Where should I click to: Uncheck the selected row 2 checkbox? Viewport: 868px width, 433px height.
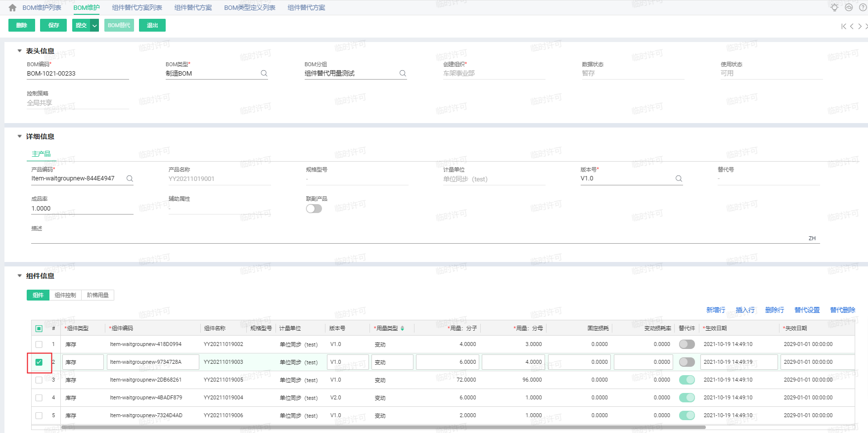39,362
